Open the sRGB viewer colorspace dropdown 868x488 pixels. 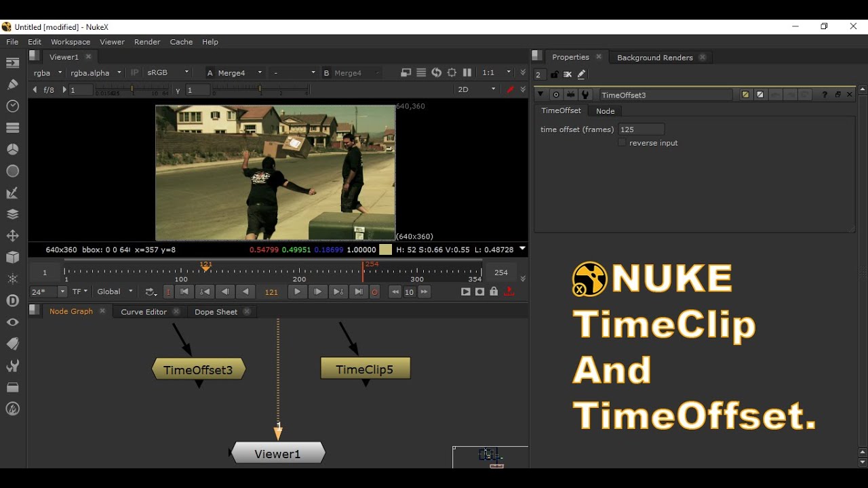(x=168, y=73)
